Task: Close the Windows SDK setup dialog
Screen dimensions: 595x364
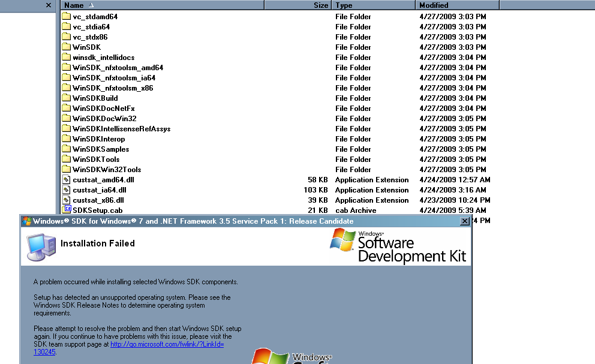Action: pyautogui.click(x=464, y=221)
